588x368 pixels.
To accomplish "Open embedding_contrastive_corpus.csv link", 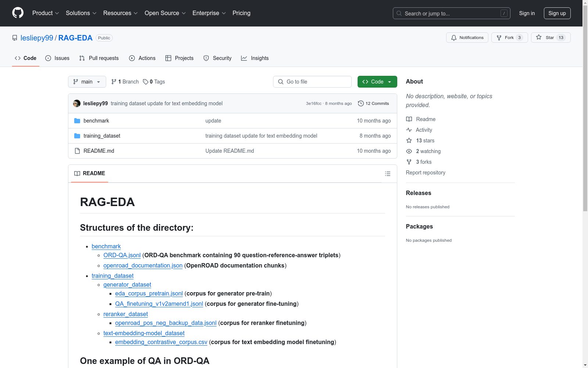I will click(x=161, y=342).
